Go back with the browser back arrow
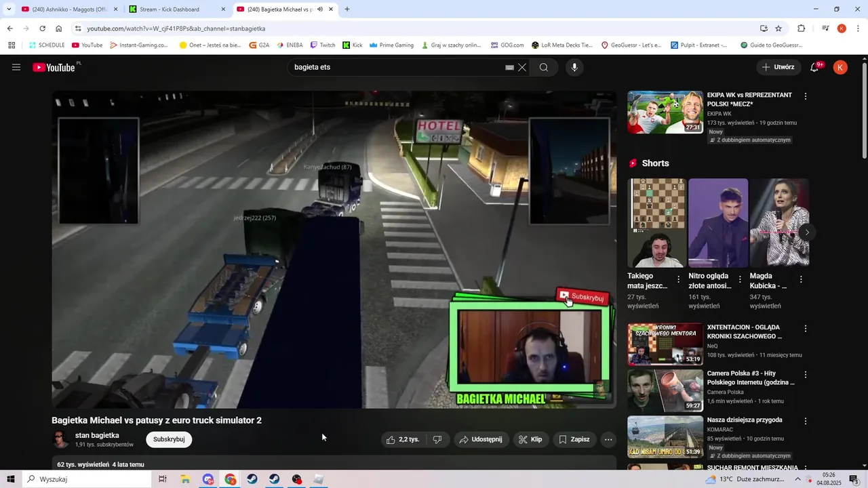 pos(9,28)
